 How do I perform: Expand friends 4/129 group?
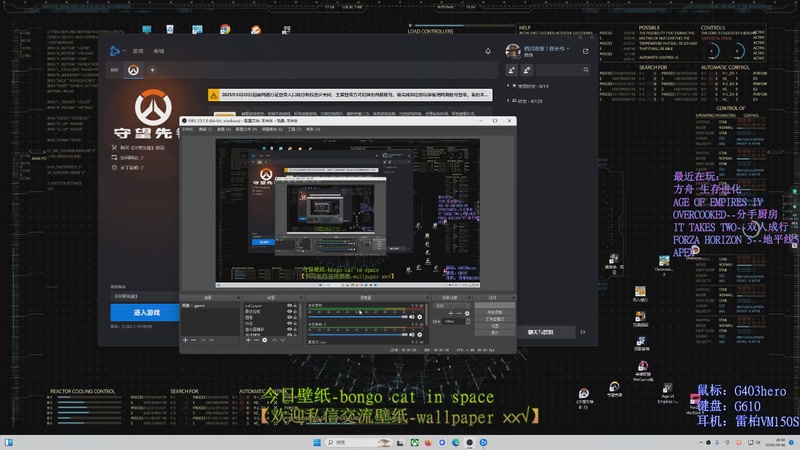[526, 101]
